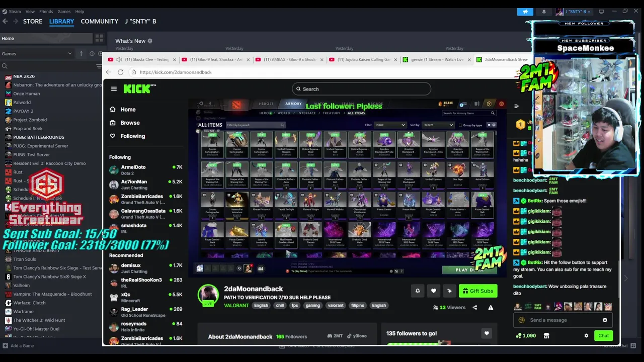Open Games menu in Steam window

coord(64,11)
